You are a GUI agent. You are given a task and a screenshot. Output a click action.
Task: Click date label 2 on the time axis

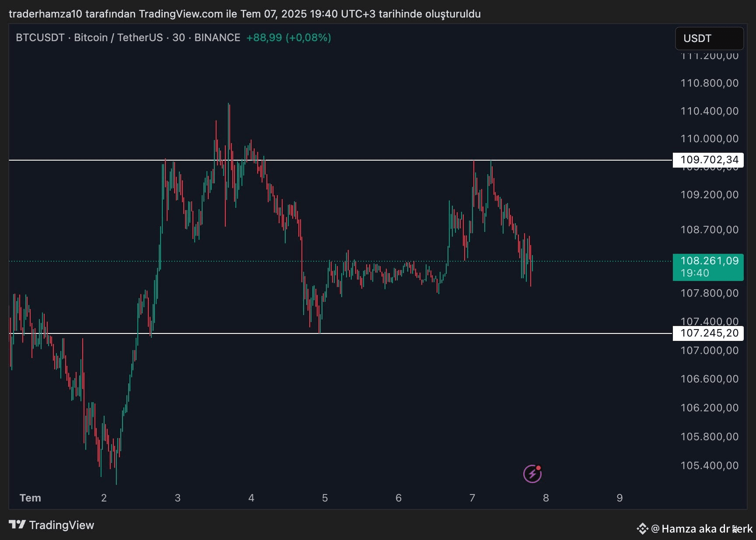104,498
